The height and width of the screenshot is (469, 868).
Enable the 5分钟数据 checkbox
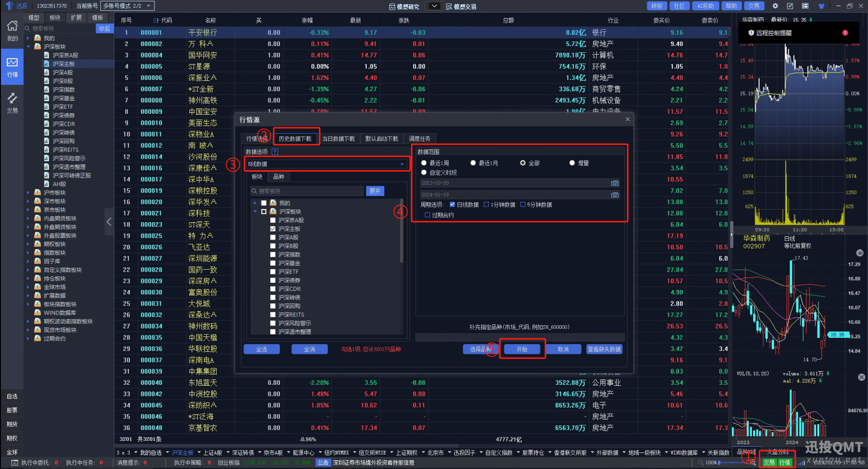coord(523,205)
